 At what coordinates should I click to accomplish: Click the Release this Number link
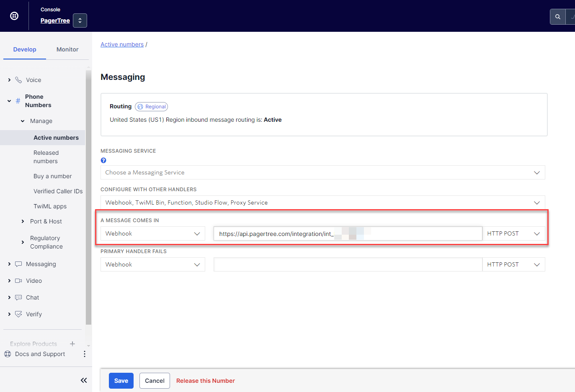(x=205, y=381)
